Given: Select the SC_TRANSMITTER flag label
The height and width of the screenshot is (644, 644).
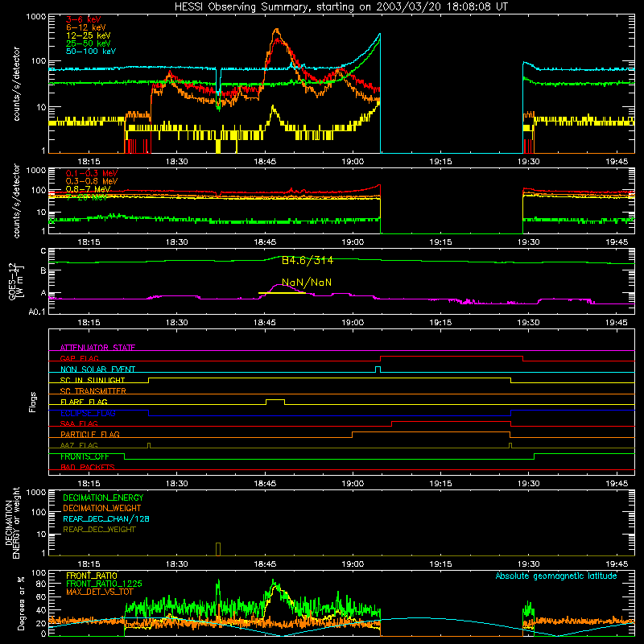Looking at the screenshot, I should (x=93, y=391).
